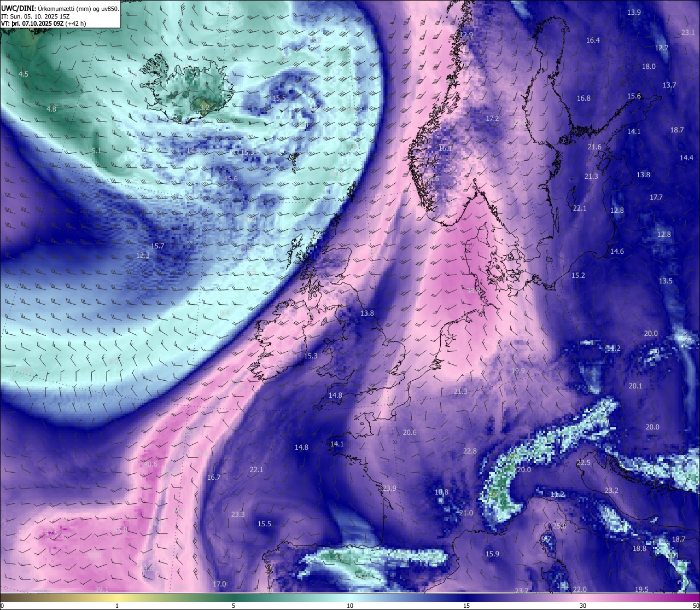This screenshot has width=700, height=610.
Task: Click the 23.7 value label
Action: (522, 591)
